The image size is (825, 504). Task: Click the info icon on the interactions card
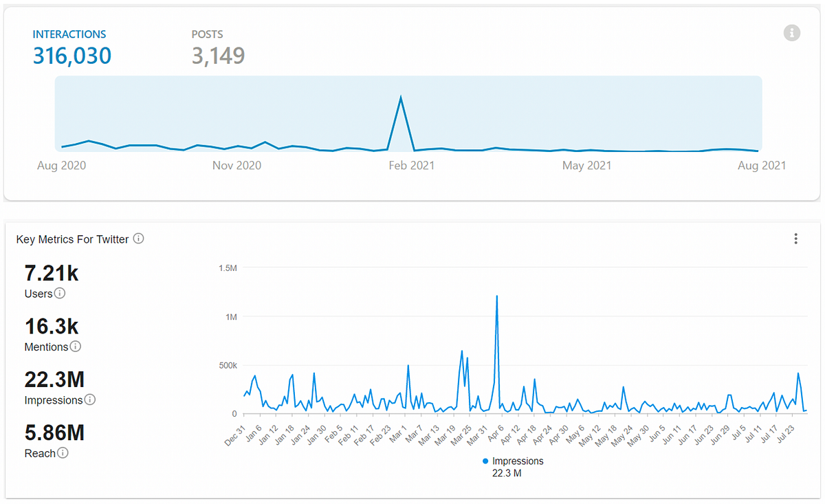click(x=792, y=32)
